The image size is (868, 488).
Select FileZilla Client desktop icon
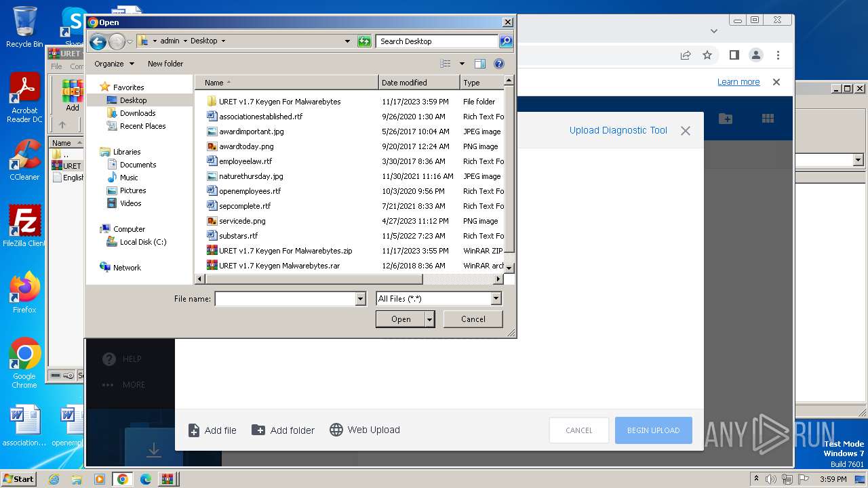coord(24,226)
